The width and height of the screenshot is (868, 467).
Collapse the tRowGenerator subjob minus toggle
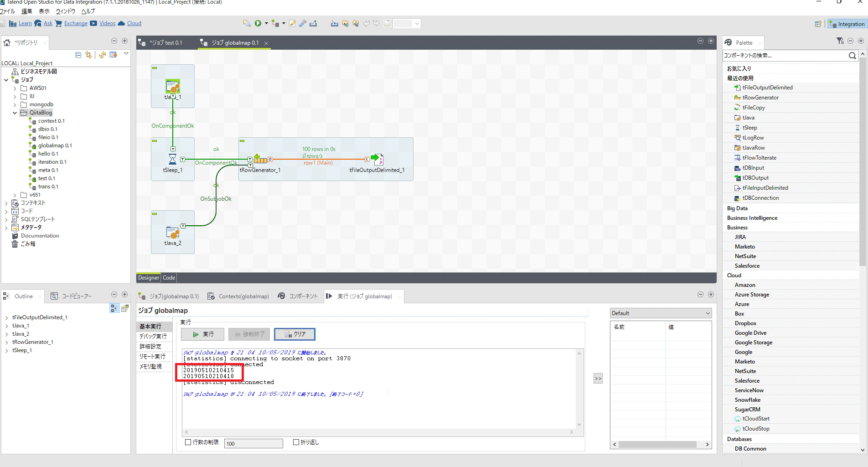pyautogui.click(x=242, y=141)
